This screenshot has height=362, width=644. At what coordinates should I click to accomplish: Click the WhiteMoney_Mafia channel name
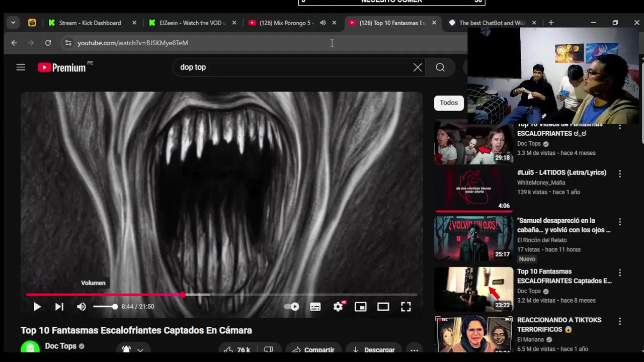pos(541,183)
